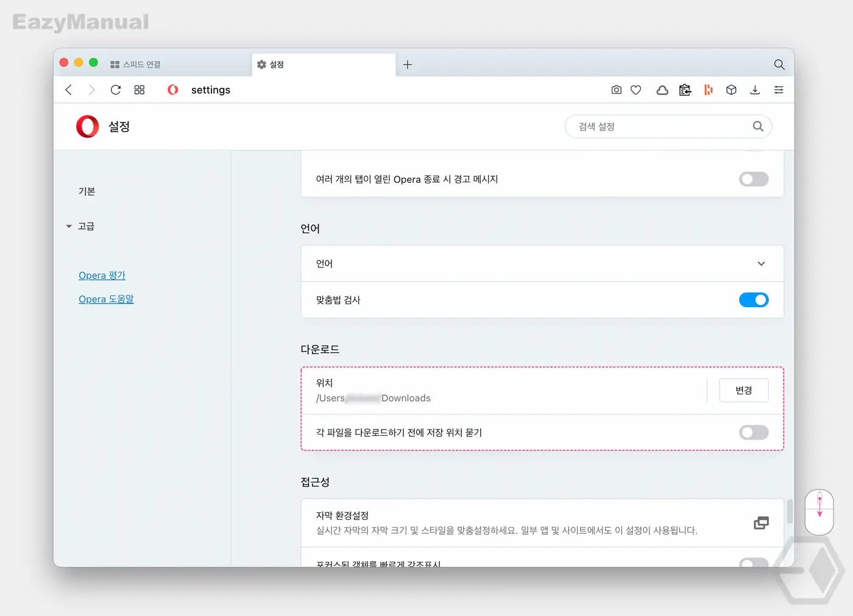Open the extensions cube icon
Image resolution: width=853 pixels, height=616 pixels.
[x=732, y=90]
